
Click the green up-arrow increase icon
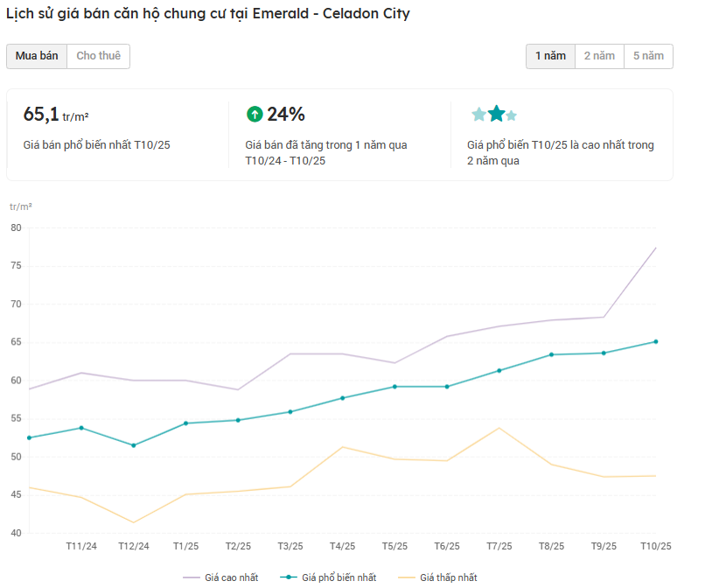[255, 114]
